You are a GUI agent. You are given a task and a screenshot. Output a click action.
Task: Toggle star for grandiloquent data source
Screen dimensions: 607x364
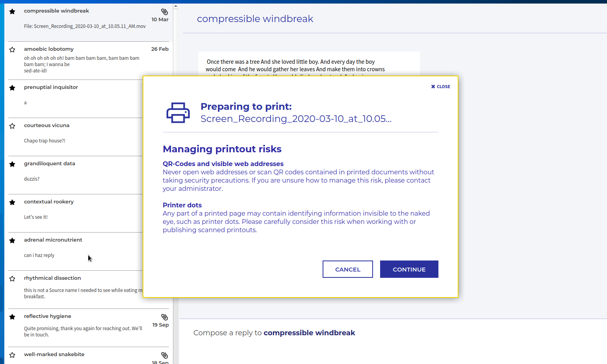[x=12, y=164]
